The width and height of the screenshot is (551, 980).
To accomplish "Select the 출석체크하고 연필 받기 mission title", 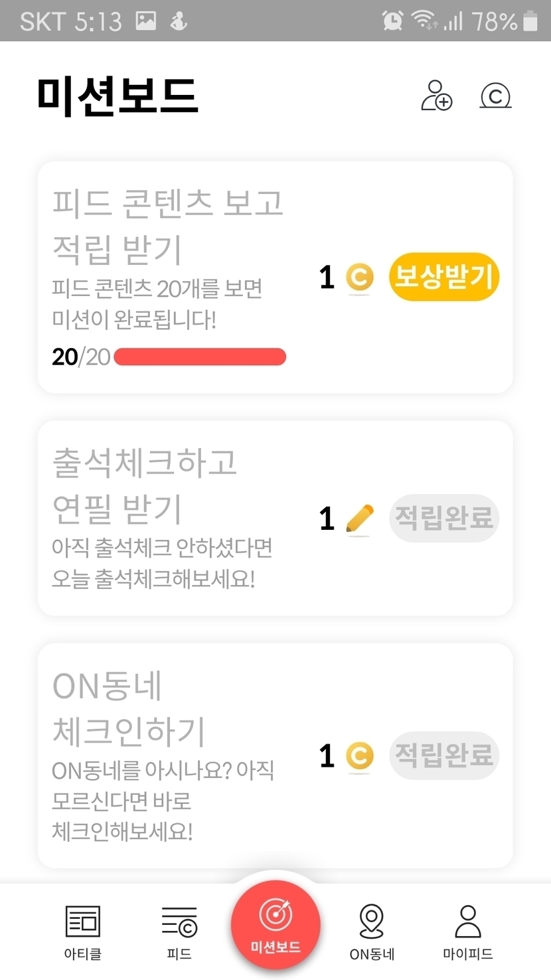I will 144,485.
